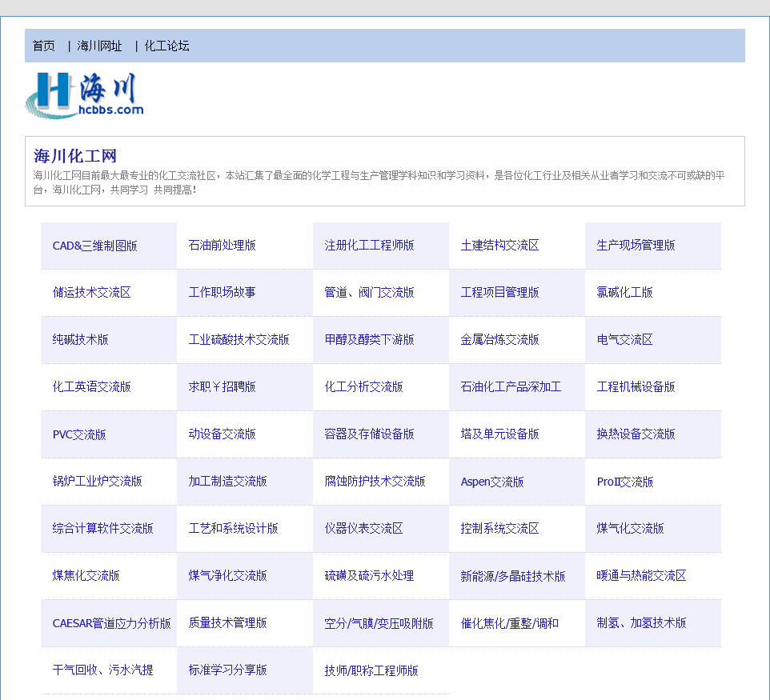Click the 海川化工网 heading
Image resolution: width=770 pixels, height=700 pixels.
(x=75, y=156)
